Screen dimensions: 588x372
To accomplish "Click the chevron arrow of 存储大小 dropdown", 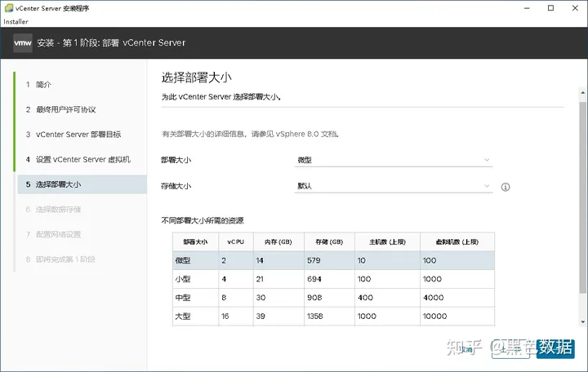I will coord(487,186).
